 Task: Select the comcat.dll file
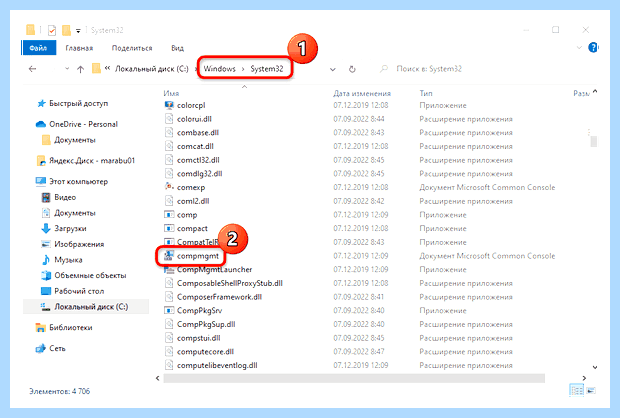pos(195,146)
